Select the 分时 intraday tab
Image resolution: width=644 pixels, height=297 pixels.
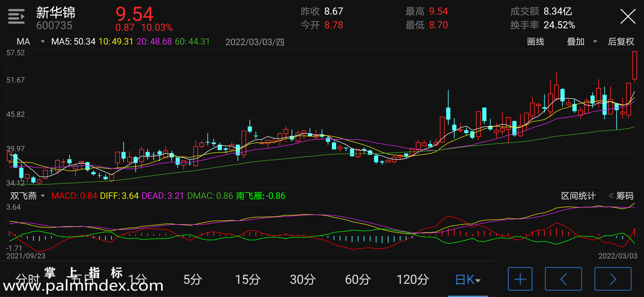coord(28,279)
